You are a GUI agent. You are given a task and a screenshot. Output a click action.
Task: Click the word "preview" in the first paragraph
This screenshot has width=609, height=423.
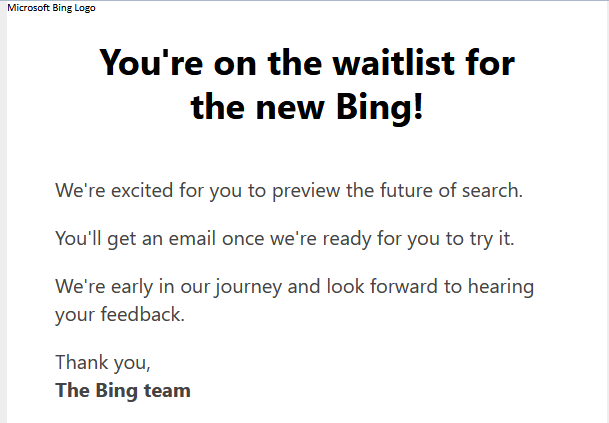tap(306, 191)
